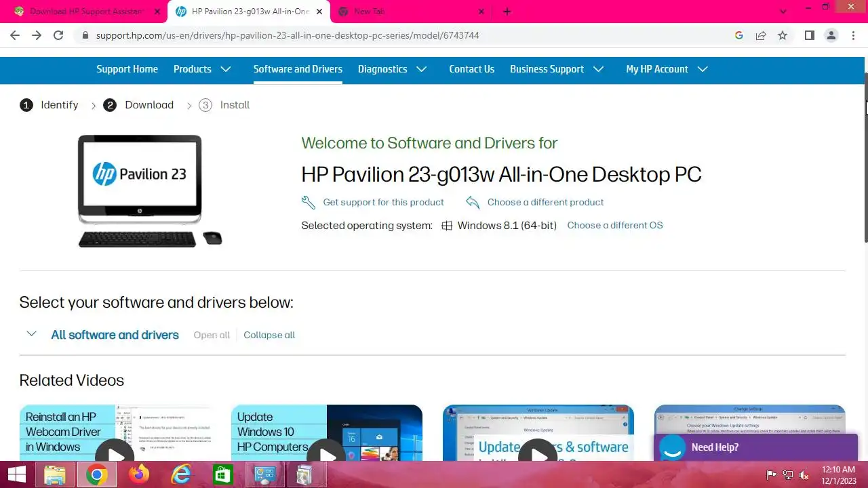
Task: Open Google icon in address bar
Action: (x=739, y=35)
